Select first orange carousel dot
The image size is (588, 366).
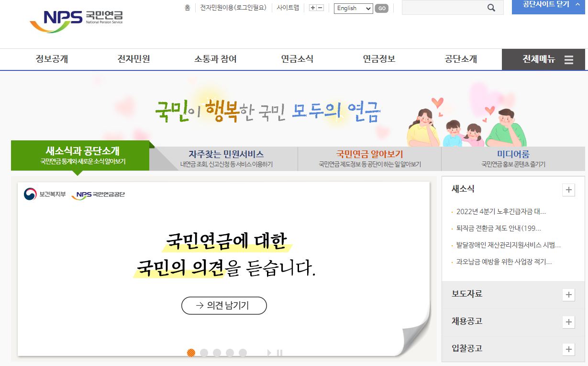coord(191,353)
